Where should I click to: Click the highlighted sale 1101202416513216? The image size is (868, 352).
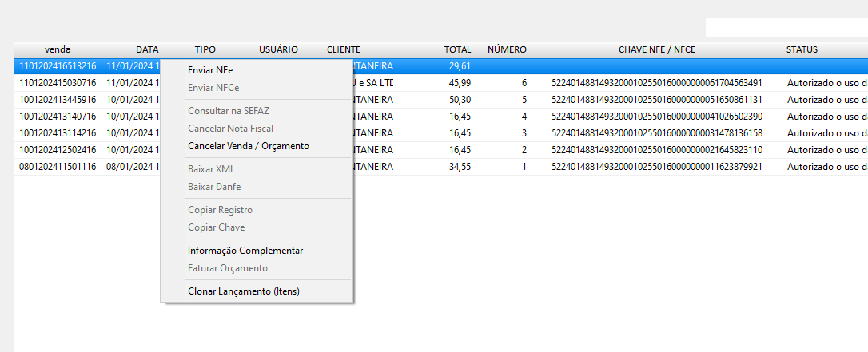tap(58, 66)
